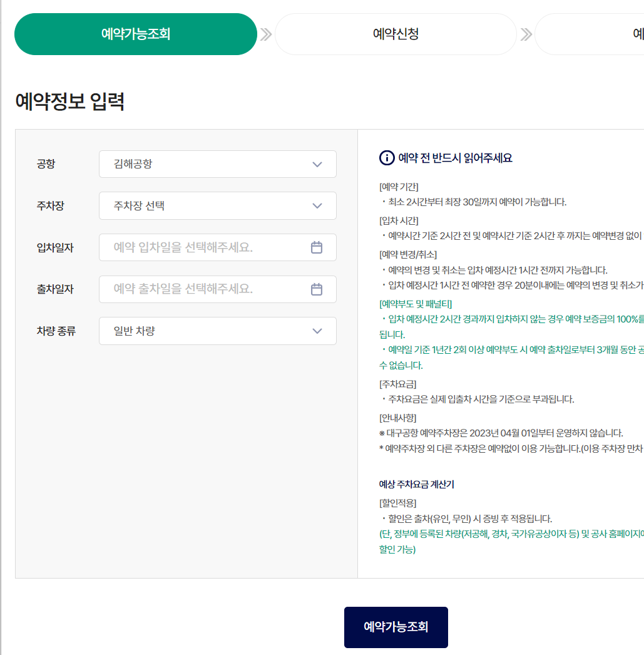Expand the 김해공항 airport dropdown
644x655 pixels.
217,164
